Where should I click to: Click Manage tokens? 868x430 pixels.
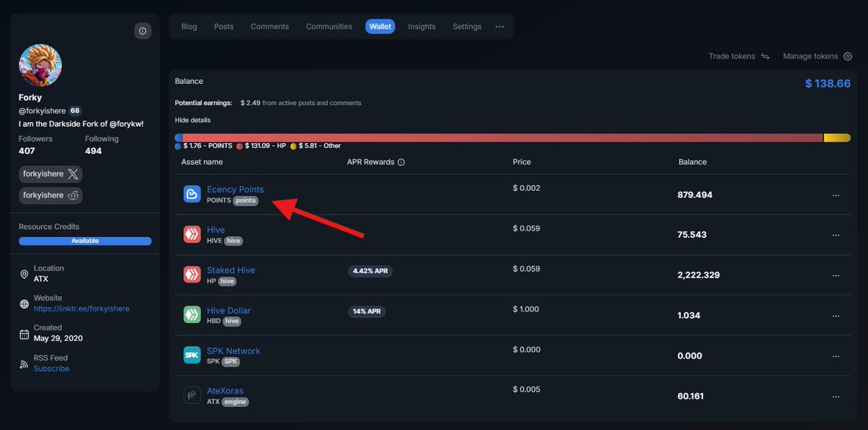pos(810,56)
